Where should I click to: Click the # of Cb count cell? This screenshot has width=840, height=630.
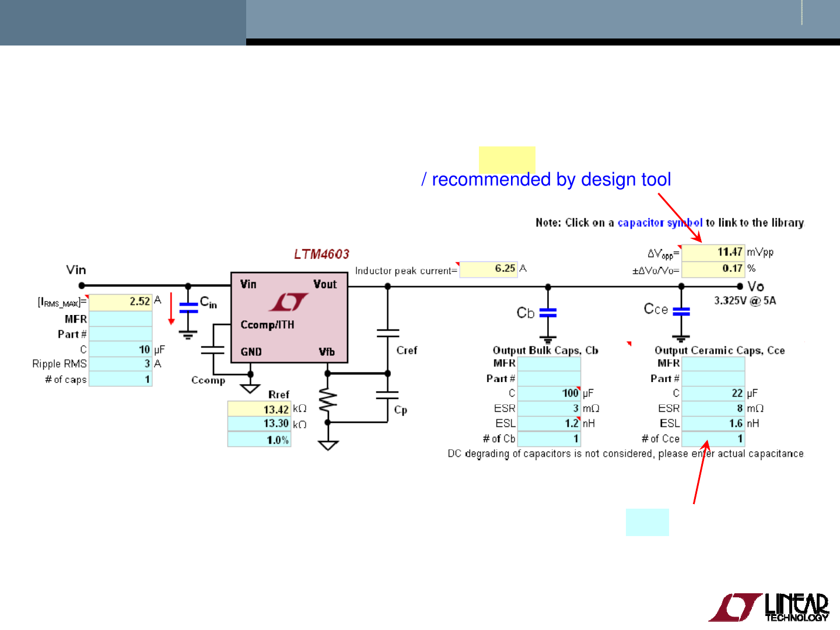tap(549, 439)
